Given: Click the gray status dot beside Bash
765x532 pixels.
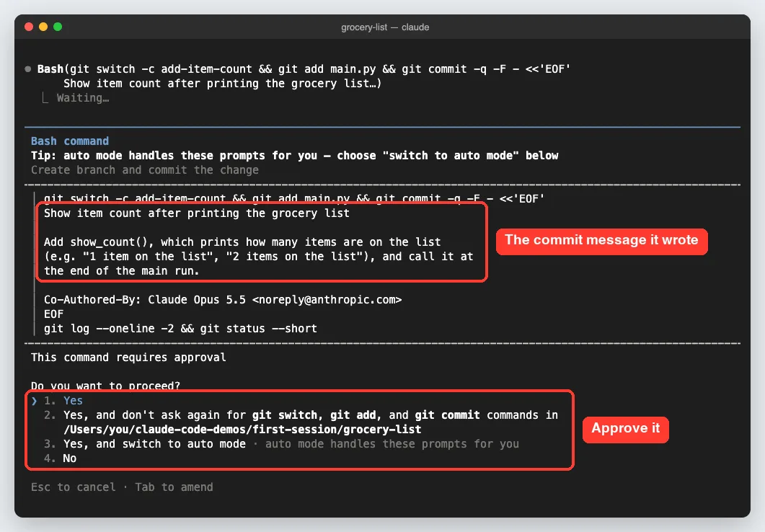Looking at the screenshot, I should tap(28, 69).
